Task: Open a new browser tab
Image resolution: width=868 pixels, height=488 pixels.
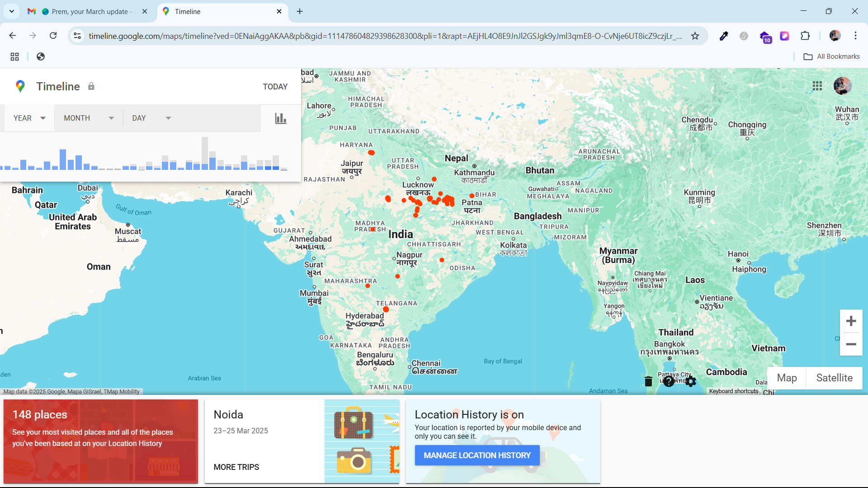Action: (x=300, y=12)
